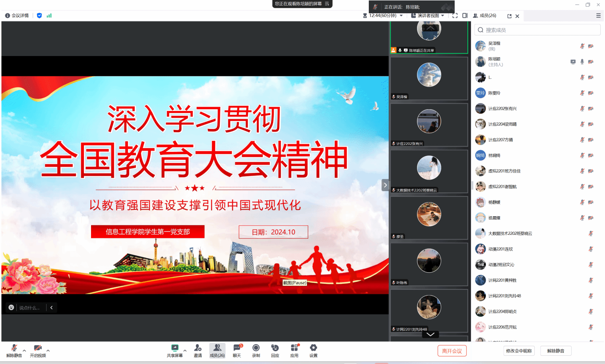This screenshot has height=364, width=605.
Task: Open 设置 settings gear icon
Action: click(x=313, y=349)
